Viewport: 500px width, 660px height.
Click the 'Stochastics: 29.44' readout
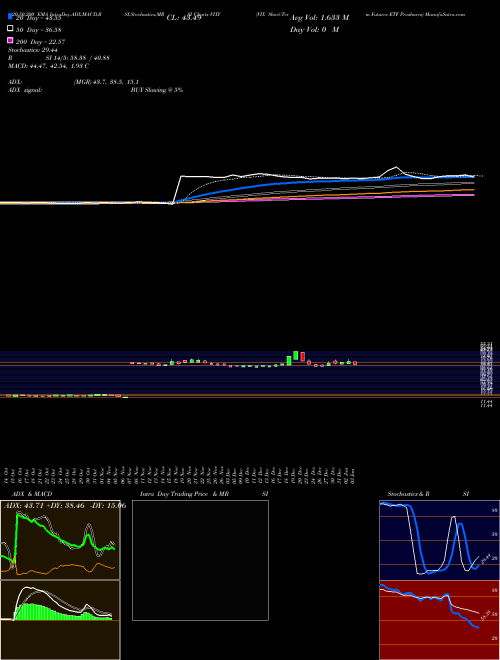pos(33,50)
